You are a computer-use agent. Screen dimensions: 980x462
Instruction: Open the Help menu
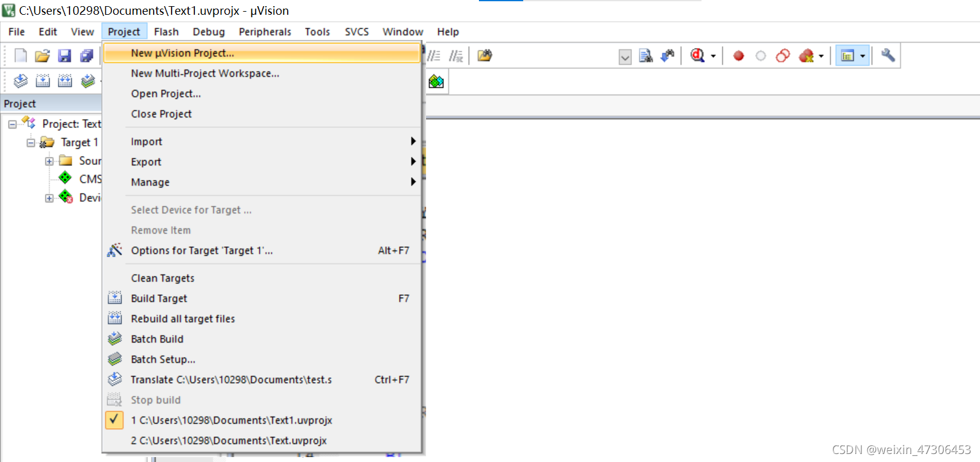click(x=448, y=31)
